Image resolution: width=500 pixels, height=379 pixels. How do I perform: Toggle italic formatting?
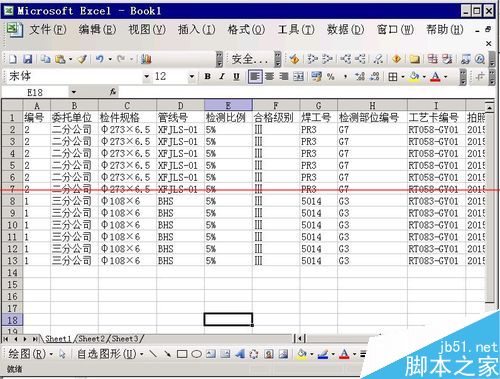pyautogui.click(x=222, y=77)
